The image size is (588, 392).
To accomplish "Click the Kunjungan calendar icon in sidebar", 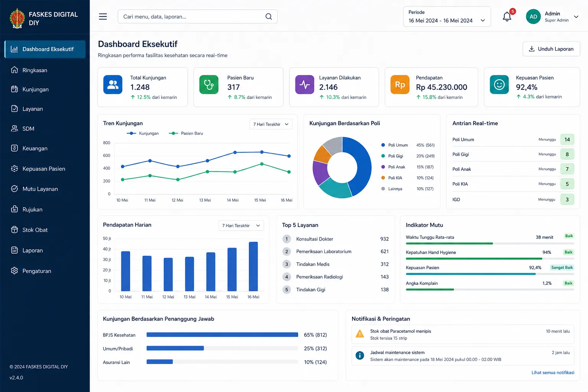I will coord(15,89).
